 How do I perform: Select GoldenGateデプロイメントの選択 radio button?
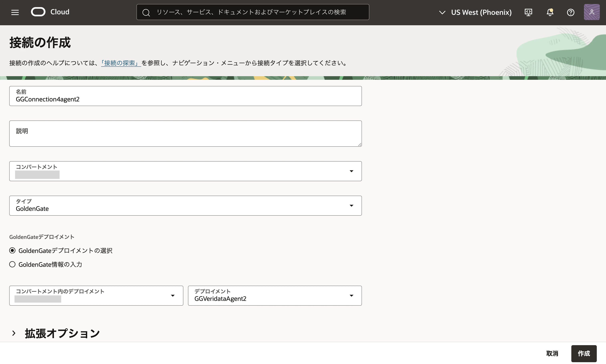click(12, 250)
